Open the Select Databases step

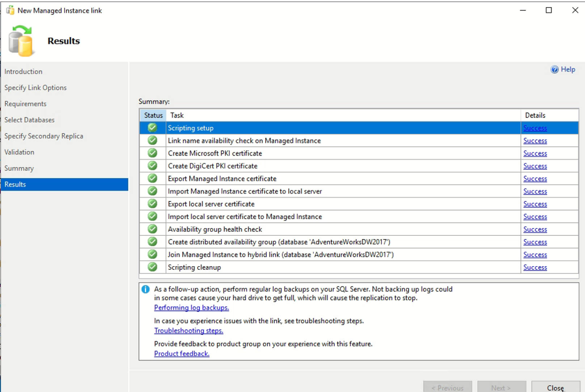(x=29, y=120)
